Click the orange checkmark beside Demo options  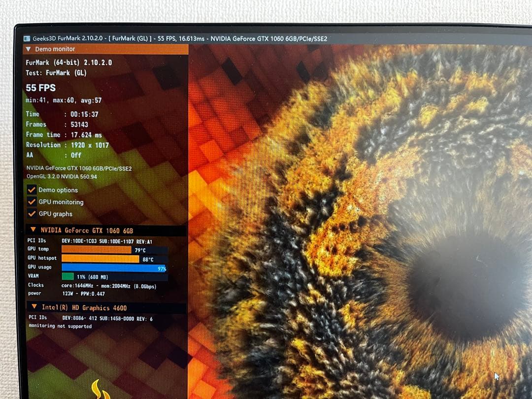(32, 190)
